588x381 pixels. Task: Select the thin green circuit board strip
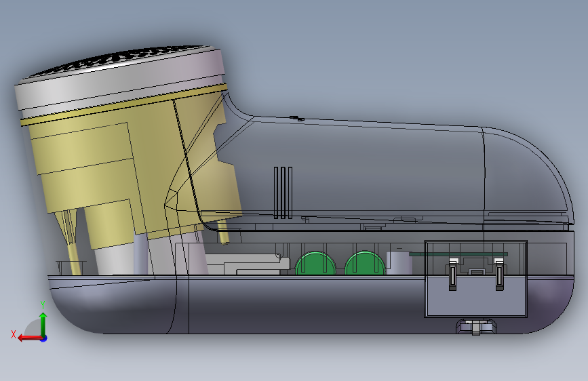[458, 254]
